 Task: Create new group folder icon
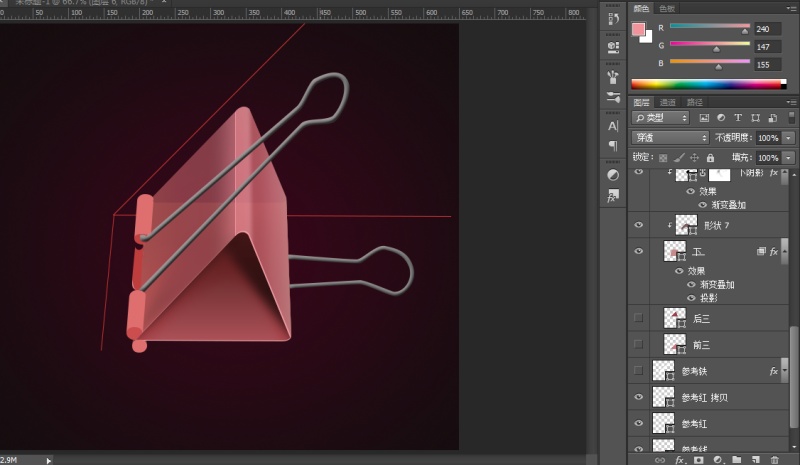(737, 460)
